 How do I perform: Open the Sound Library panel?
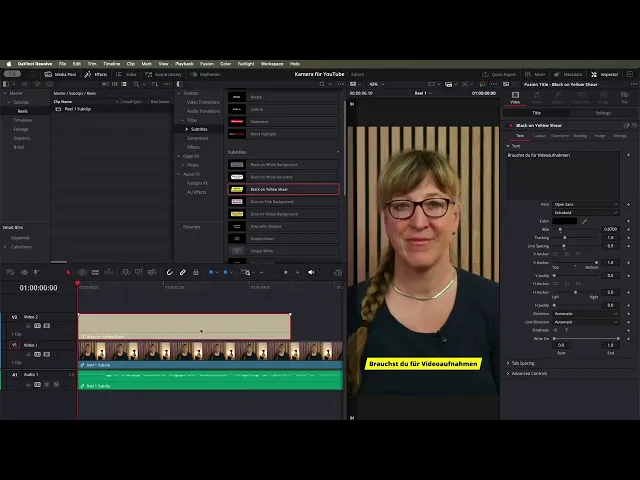163,74
